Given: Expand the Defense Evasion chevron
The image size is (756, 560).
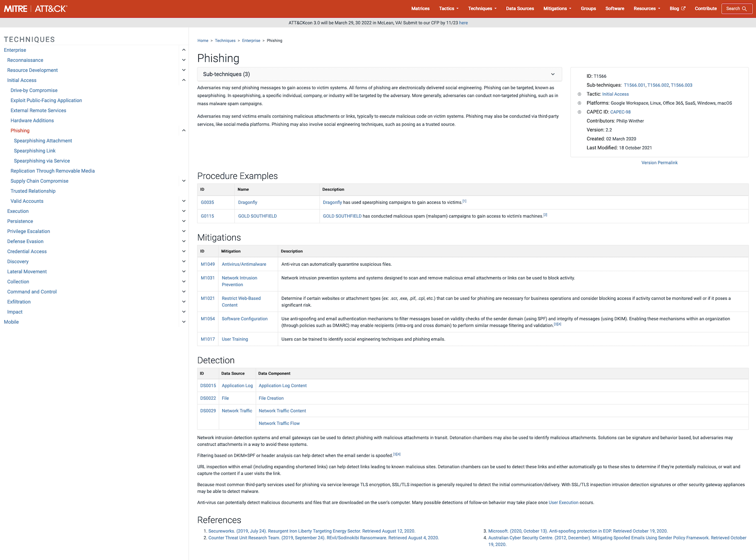Looking at the screenshot, I should click(184, 241).
